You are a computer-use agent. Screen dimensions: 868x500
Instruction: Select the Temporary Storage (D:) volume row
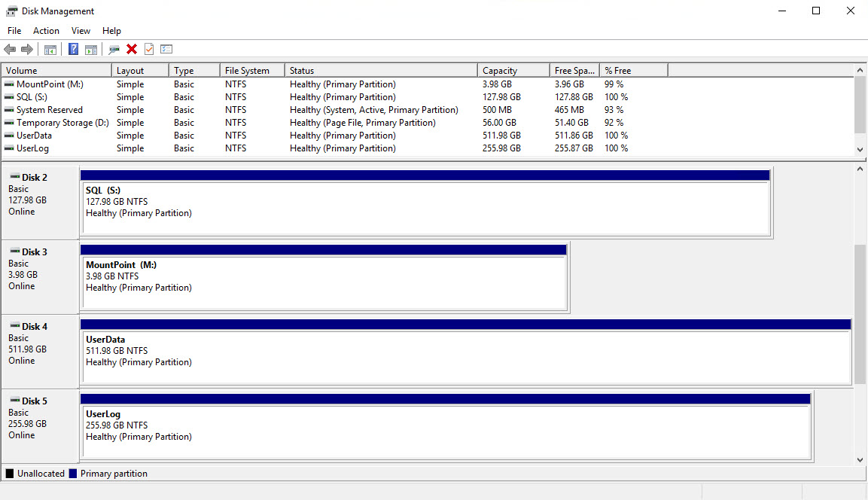62,123
